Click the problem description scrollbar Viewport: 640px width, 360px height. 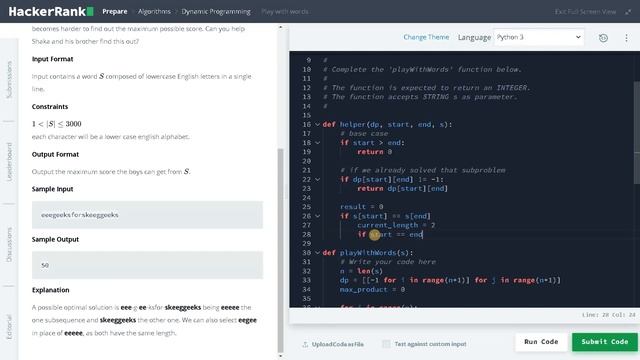[280, 250]
